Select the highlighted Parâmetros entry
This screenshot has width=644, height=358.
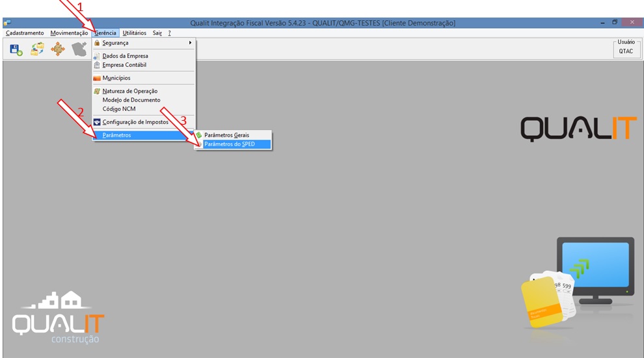[144, 135]
